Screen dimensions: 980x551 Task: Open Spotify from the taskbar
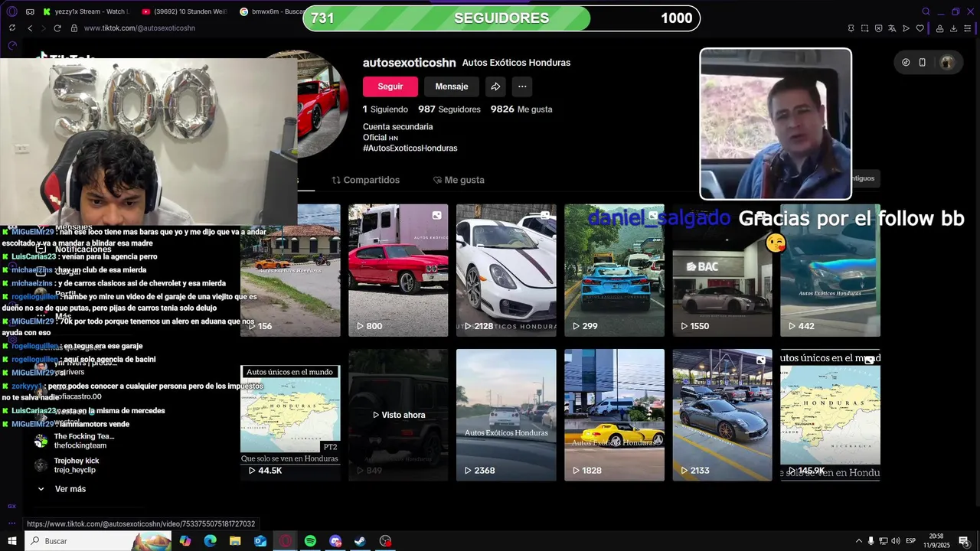coord(310,541)
